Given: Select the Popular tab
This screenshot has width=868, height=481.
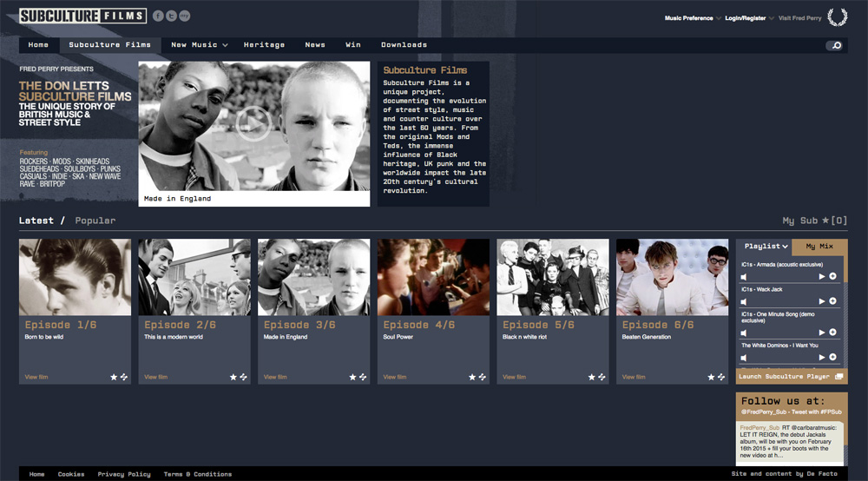Looking at the screenshot, I should [x=95, y=221].
